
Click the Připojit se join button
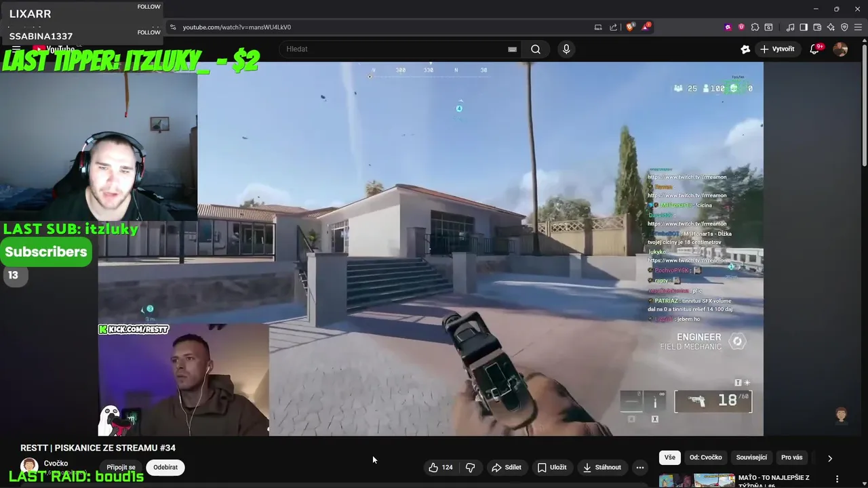tap(121, 467)
